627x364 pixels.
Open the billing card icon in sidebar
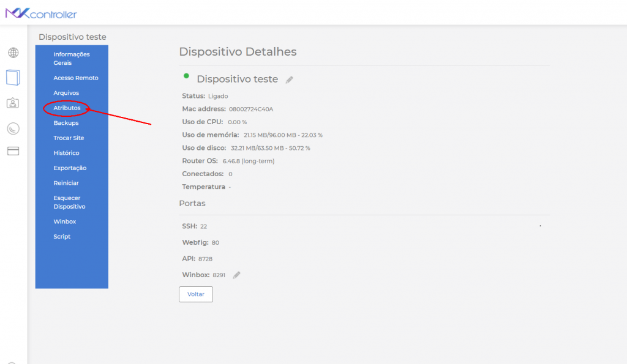[x=13, y=151]
